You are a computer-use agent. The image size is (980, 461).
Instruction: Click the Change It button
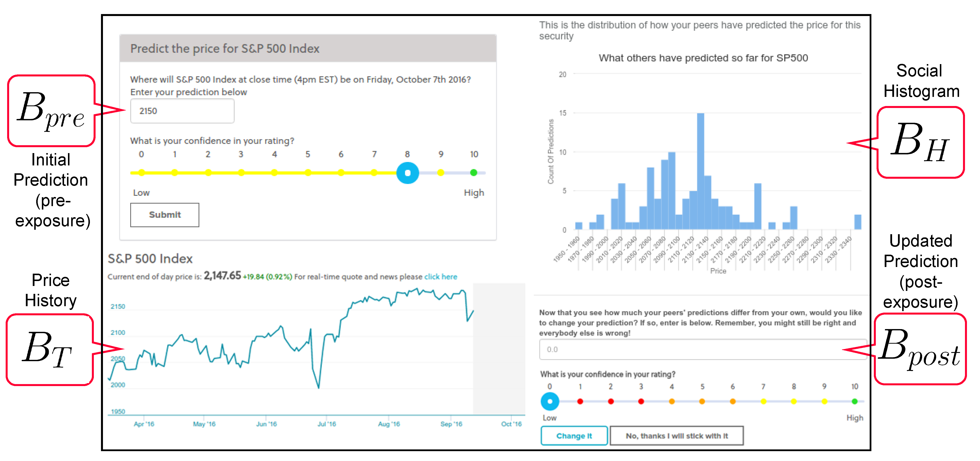[574, 436]
